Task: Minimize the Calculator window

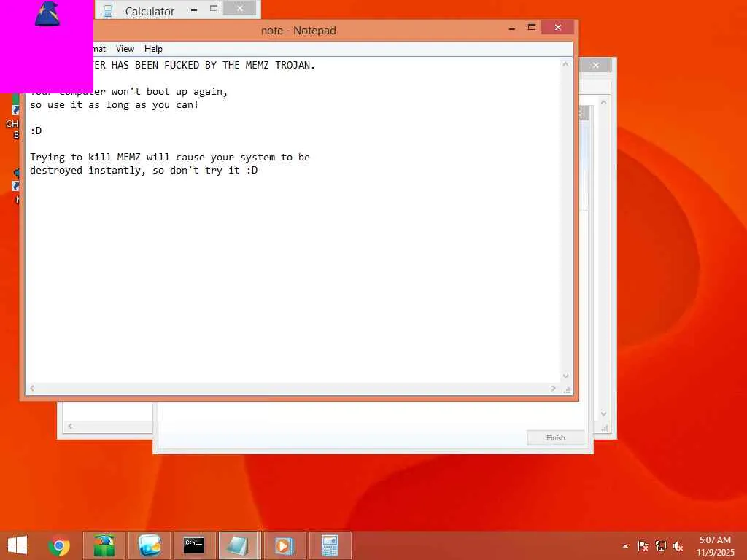Action: point(194,9)
